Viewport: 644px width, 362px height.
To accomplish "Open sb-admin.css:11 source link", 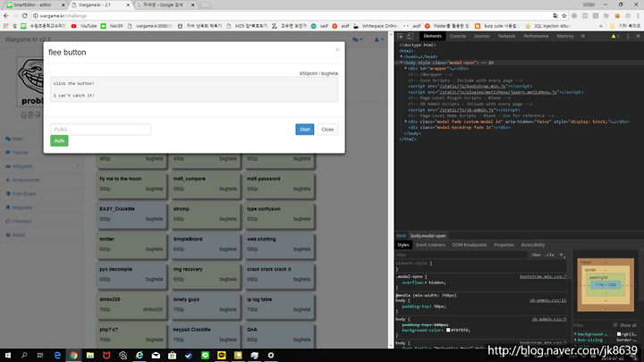I will tap(547, 300).
